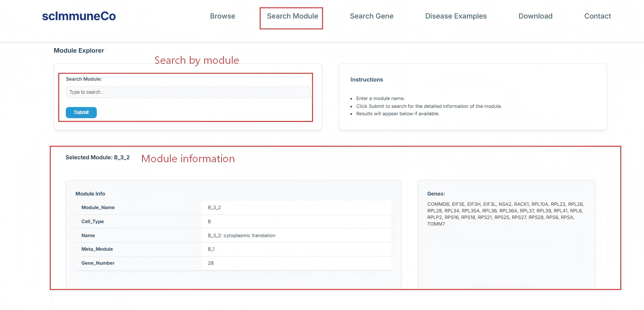Click the Selected Module: B_3_2 label

pyautogui.click(x=98, y=157)
